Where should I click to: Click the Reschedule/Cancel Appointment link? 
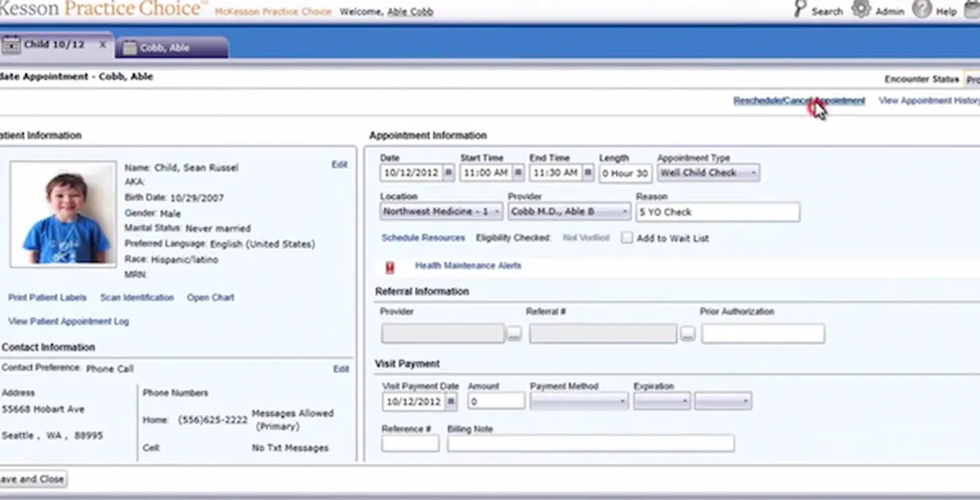(x=799, y=100)
